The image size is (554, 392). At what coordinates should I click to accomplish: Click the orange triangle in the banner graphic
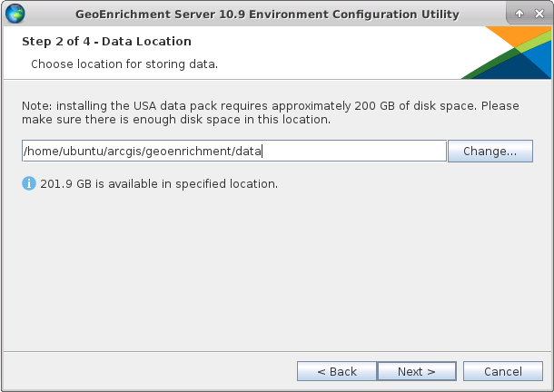pos(515,37)
